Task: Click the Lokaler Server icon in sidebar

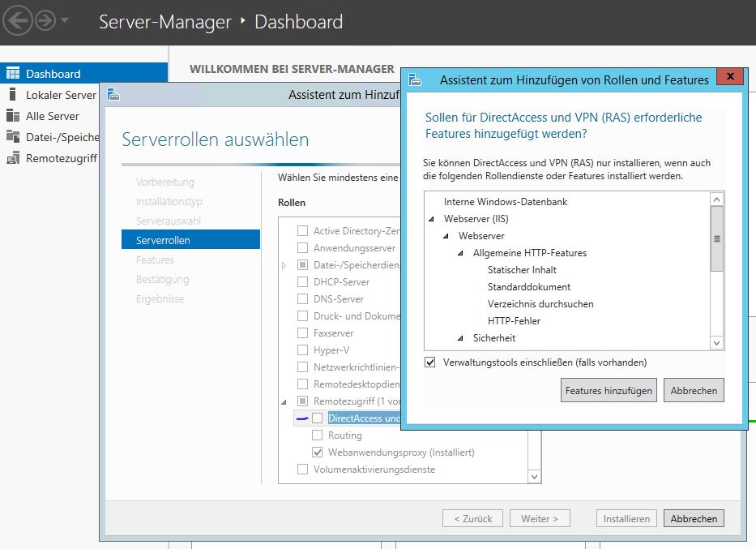Action: click(13, 95)
